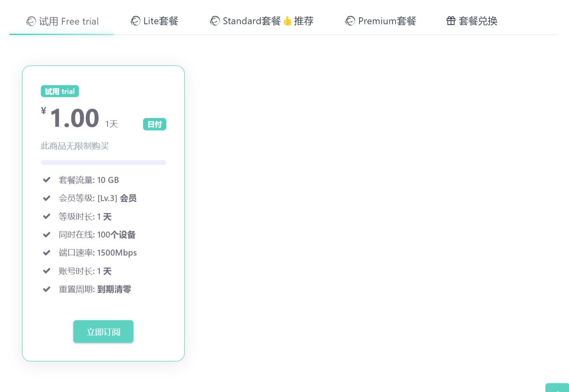Click the scroll-to-top button at bottom right
The height and width of the screenshot is (392, 569).
(558, 388)
